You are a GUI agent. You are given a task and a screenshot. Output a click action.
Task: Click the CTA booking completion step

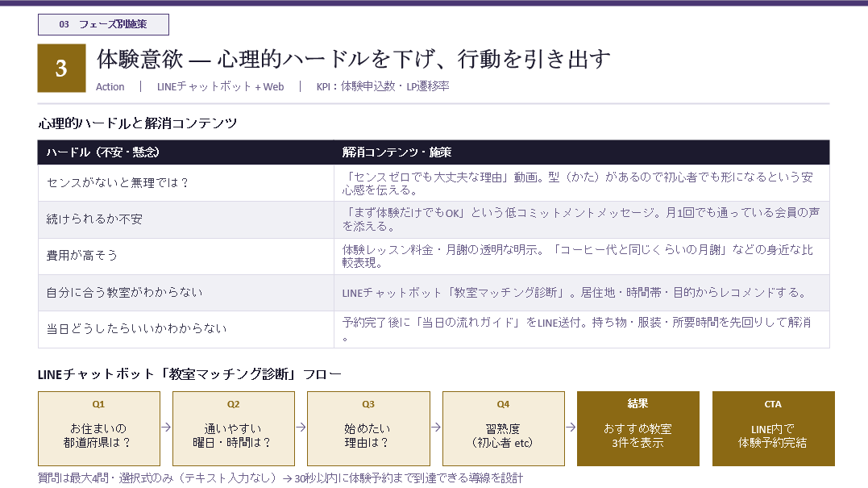coord(773,428)
